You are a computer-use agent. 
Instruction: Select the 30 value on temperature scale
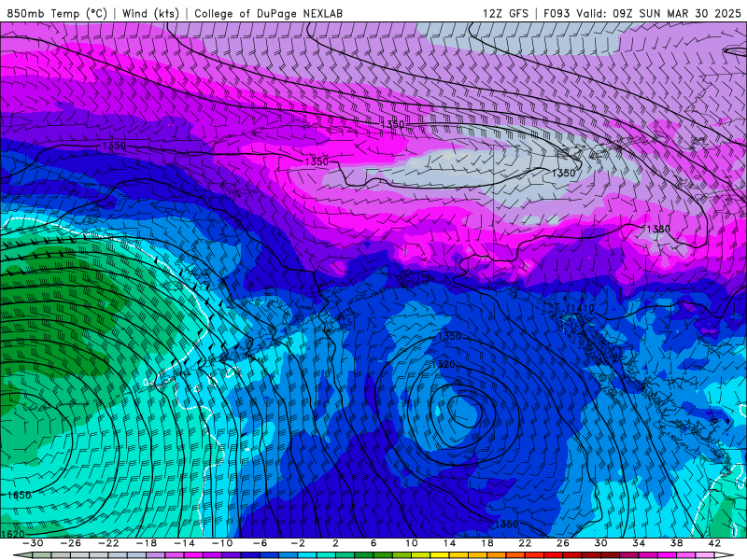click(x=600, y=543)
